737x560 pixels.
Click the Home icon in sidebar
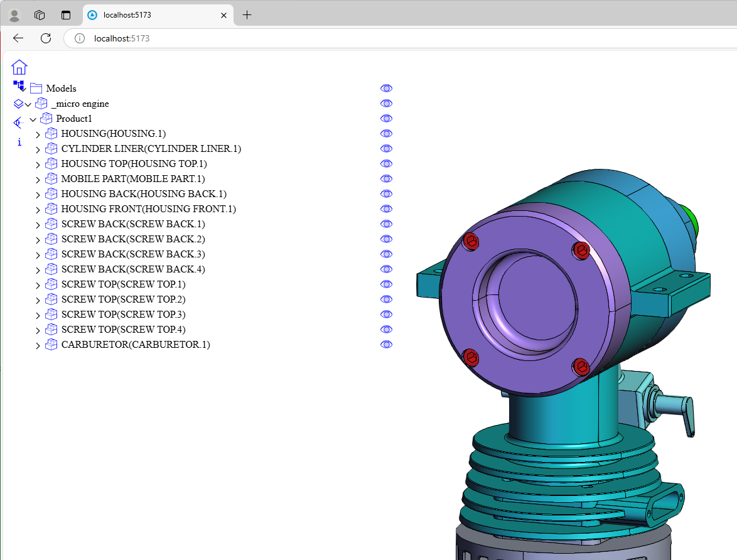point(19,67)
